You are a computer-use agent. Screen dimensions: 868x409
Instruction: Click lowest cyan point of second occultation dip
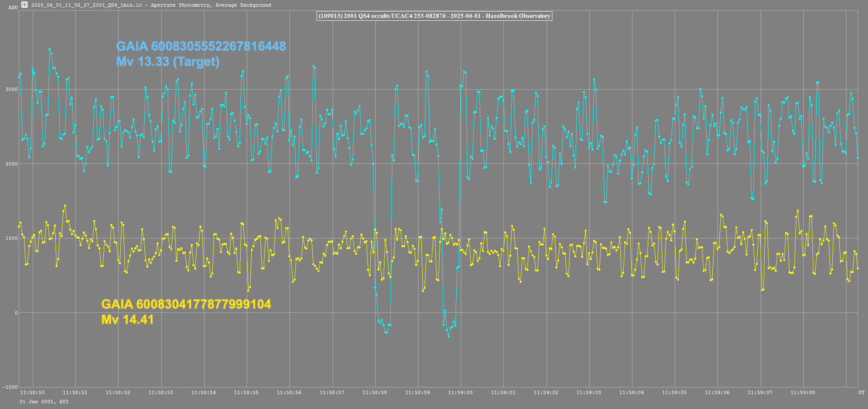pos(448,336)
